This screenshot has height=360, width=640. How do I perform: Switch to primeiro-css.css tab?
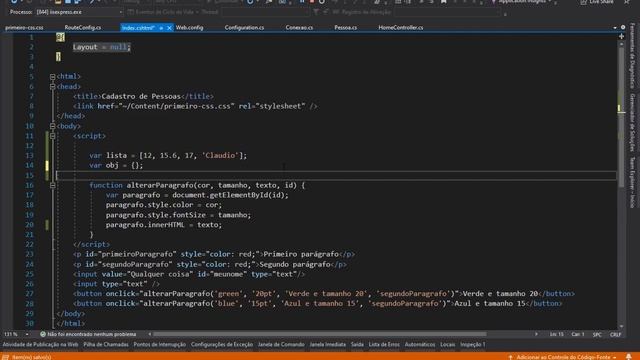pos(24,28)
